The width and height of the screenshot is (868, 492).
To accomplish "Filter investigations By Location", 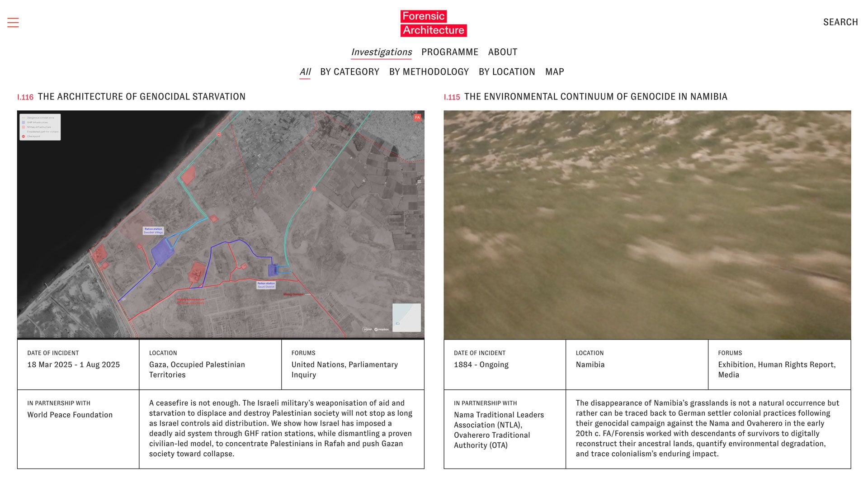I will pyautogui.click(x=506, y=72).
